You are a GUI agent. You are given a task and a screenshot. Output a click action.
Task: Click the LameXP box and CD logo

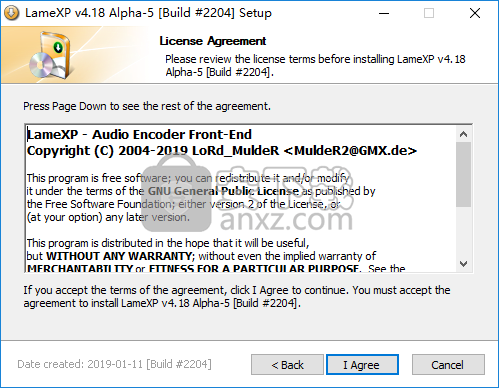point(50,55)
